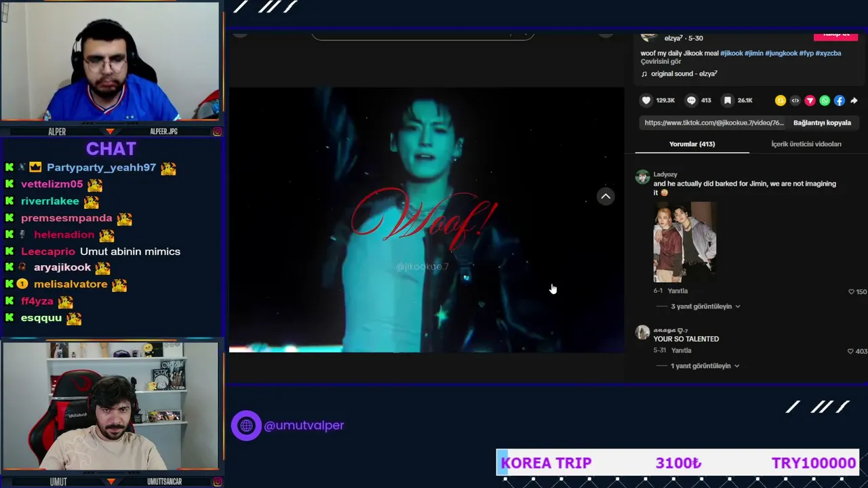Click the music note icon beside original sound

click(x=644, y=74)
